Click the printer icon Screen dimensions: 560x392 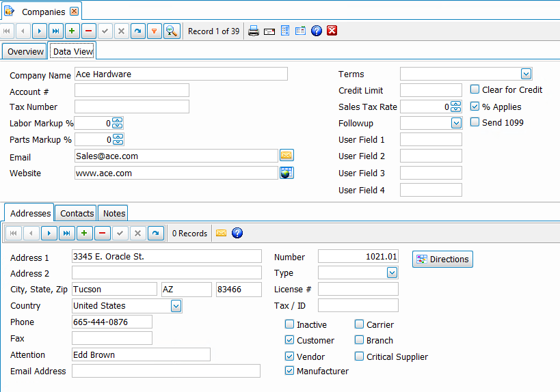254,31
